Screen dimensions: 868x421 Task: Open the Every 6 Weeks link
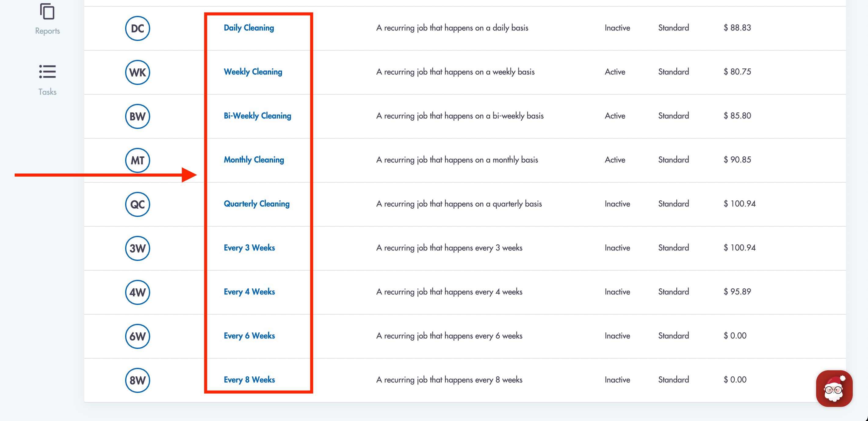click(249, 336)
